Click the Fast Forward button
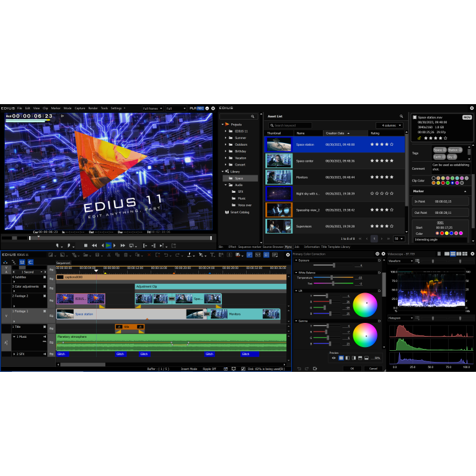The width and height of the screenshot is (476, 476). (123, 245)
